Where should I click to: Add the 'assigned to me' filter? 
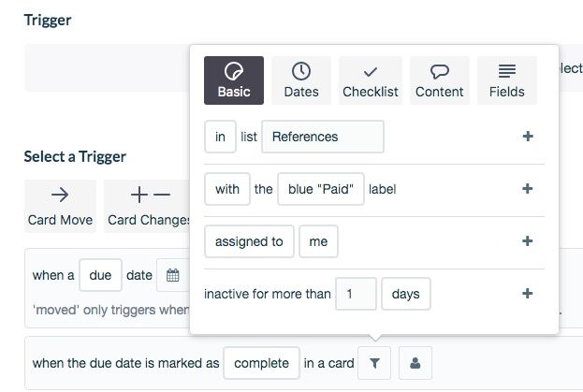528,241
